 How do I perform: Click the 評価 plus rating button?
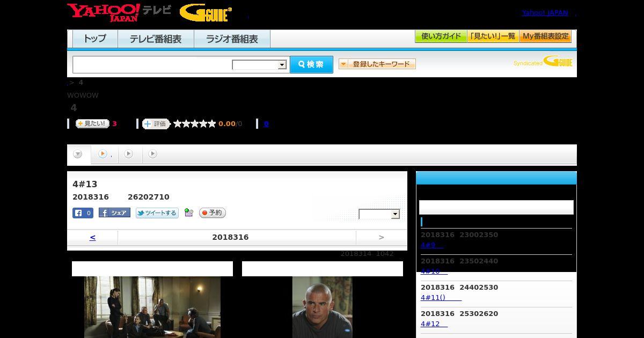click(x=156, y=124)
